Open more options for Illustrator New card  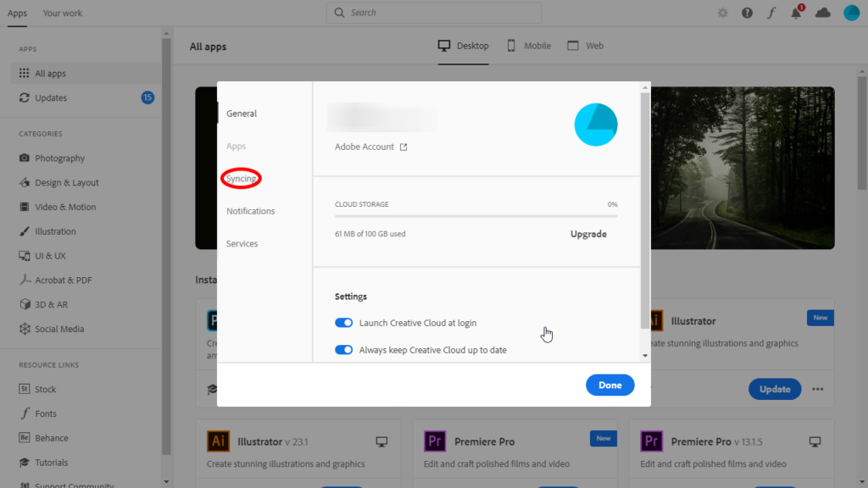point(818,389)
